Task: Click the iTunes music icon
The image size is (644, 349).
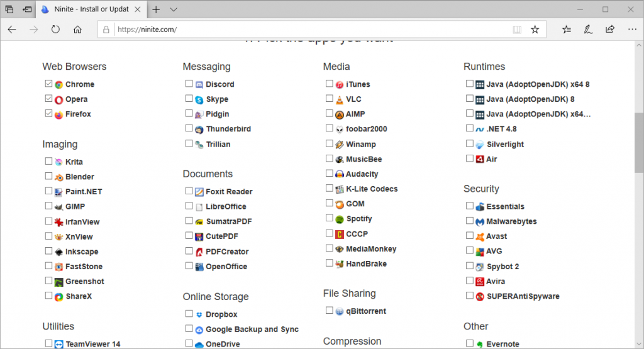Action: 339,85
